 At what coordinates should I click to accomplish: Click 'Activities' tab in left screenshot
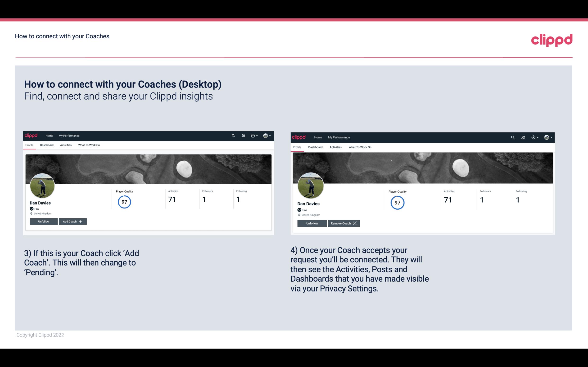[x=66, y=145]
